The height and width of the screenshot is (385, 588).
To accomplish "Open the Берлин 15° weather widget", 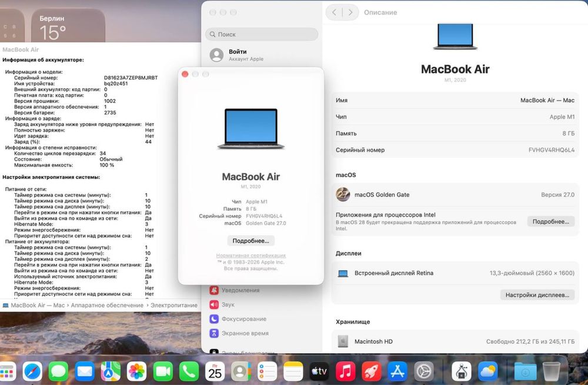I will click(68, 26).
